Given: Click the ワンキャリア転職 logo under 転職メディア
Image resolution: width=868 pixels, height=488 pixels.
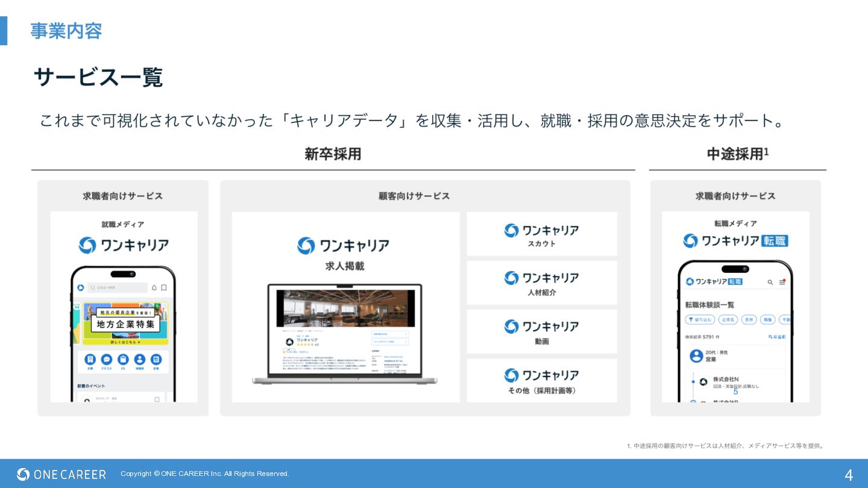Looking at the screenshot, I should coord(735,240).
